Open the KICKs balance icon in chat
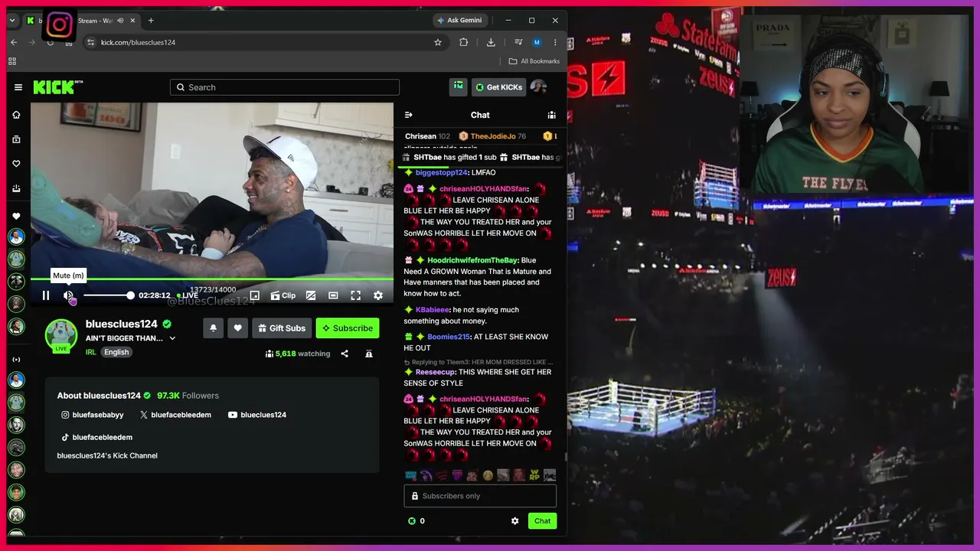 tap(412, 521)
